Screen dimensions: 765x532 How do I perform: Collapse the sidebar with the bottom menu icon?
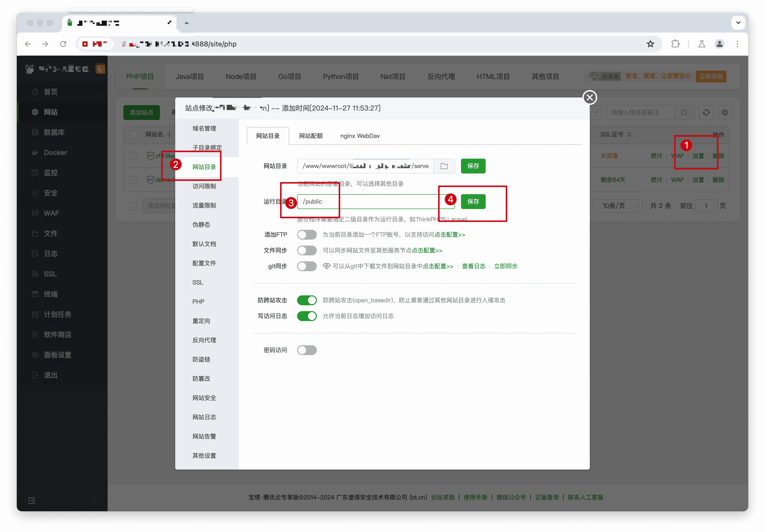point(31,500)
